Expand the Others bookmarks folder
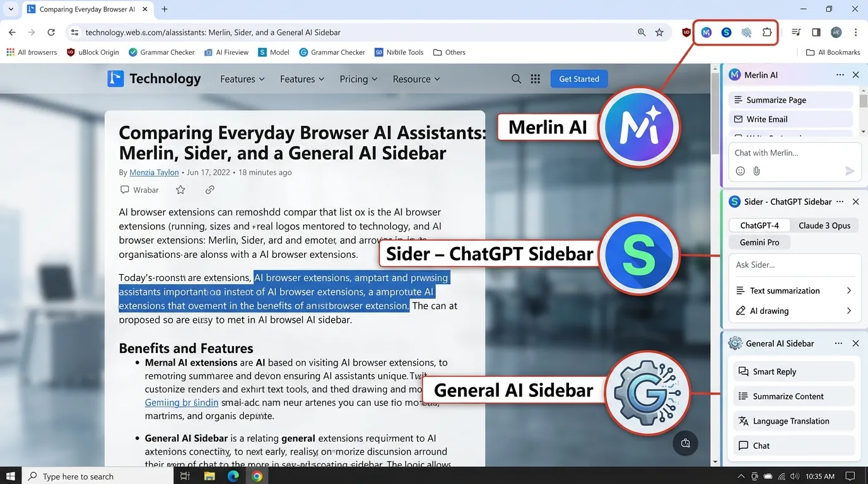 click(x=449, y=52)
